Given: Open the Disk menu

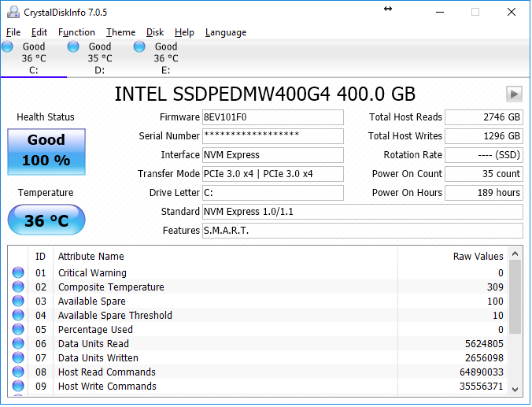Looking at the screenshot, I should pyautogui.click(x=155, y=32).
